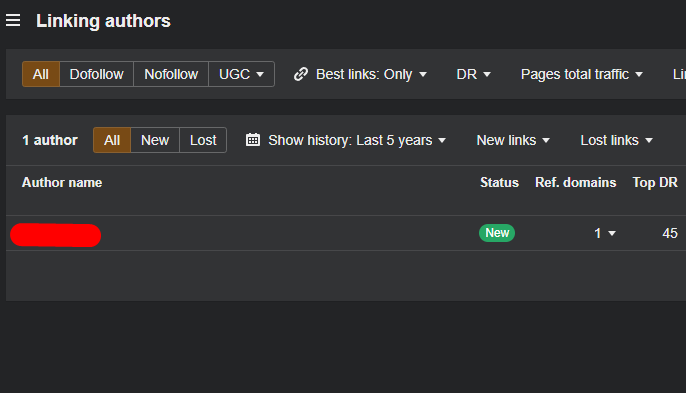This screenshot has width=686, height=393.
Task: Open the Pages total traffic filter
Action: 581,74
